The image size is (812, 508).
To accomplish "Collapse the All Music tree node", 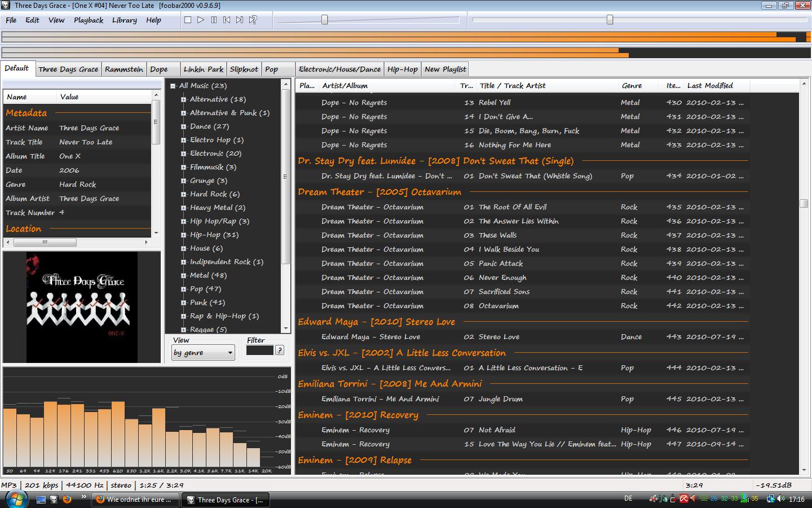I will coord(173,86).
